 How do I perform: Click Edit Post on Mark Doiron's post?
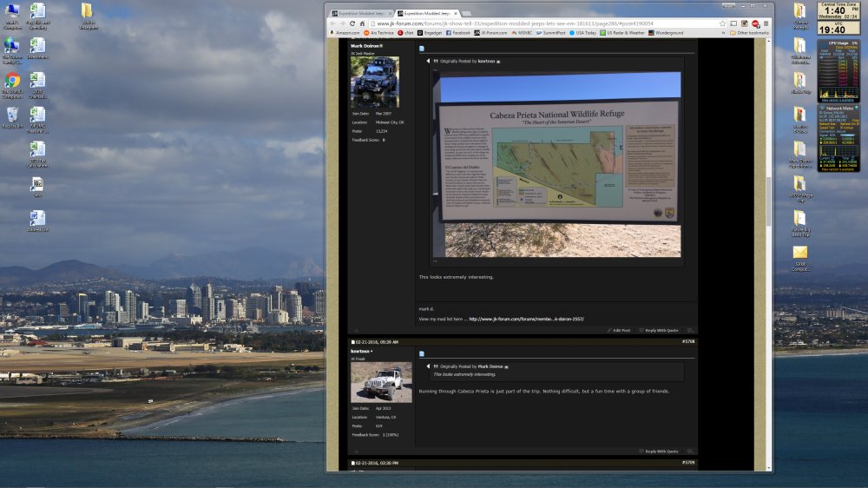click(x=620, y=330)
